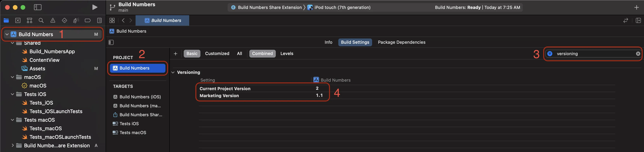Edit Current Project Version value 2
The image size is (644, 152).
(317, 88)
